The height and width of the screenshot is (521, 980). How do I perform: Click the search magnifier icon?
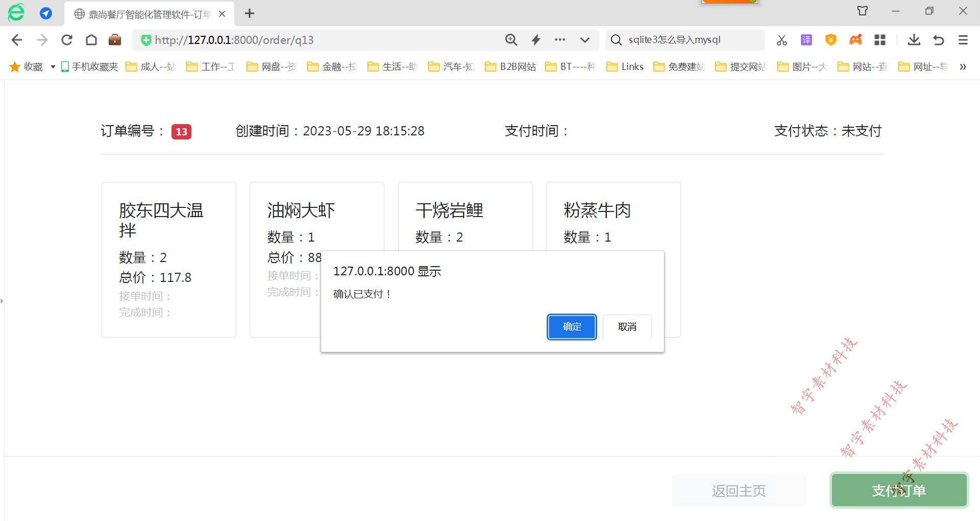pyautogui.click(x=616, y=40)
